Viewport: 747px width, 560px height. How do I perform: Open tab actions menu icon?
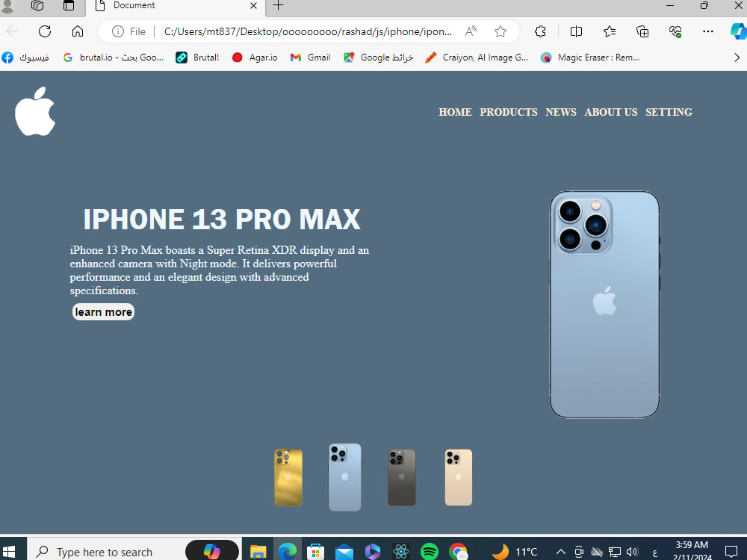point(69,6)
